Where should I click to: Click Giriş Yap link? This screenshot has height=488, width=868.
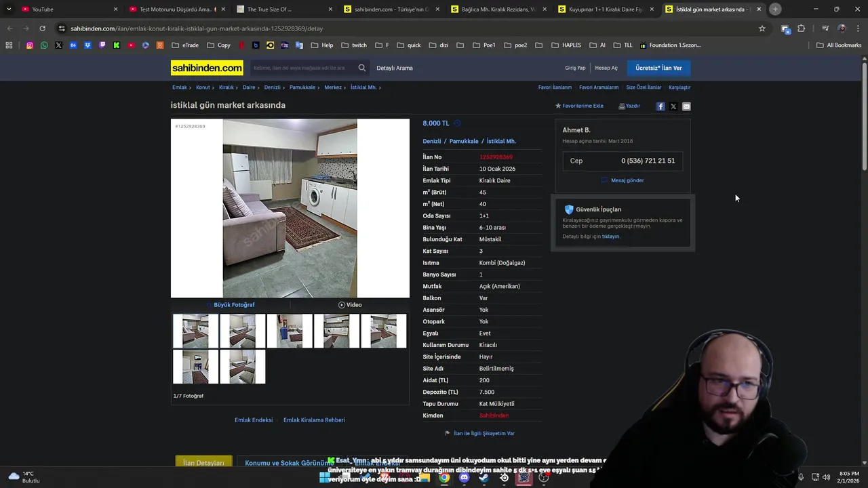[x=575, y=68]
